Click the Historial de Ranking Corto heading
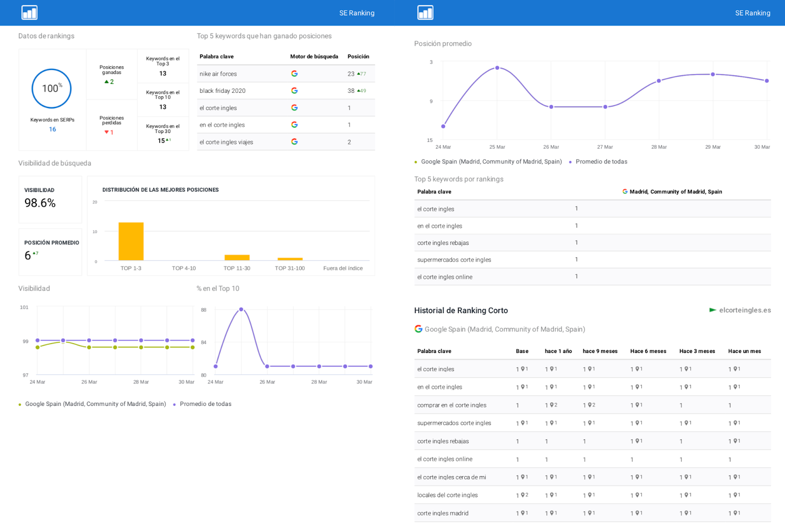 coord(461,311)
